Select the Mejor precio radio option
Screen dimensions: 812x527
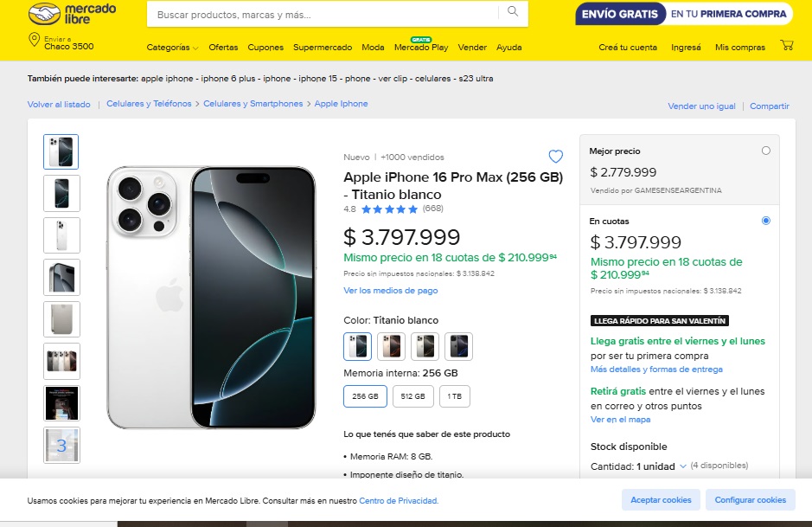tap(766, 151)
